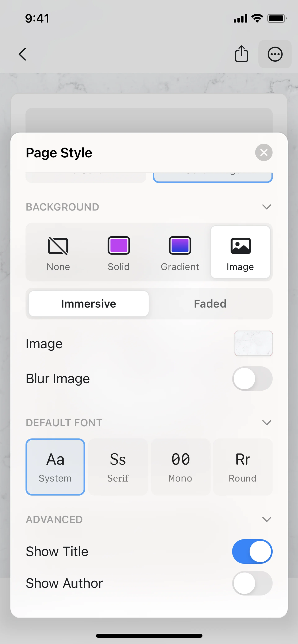Viewport: 298px width, 644px height.
Task: Toggle the Blur Image switch
Action: pos(252,378)
